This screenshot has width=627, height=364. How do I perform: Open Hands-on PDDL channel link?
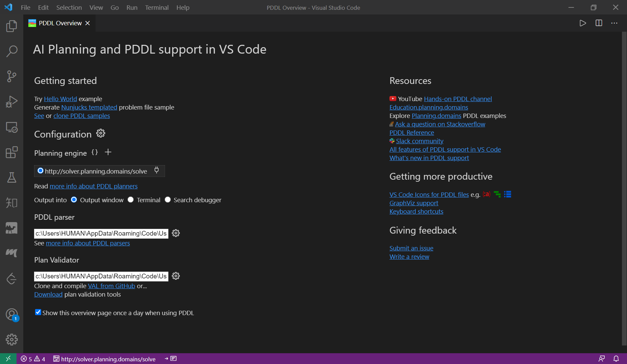click(x=458, y=99)
